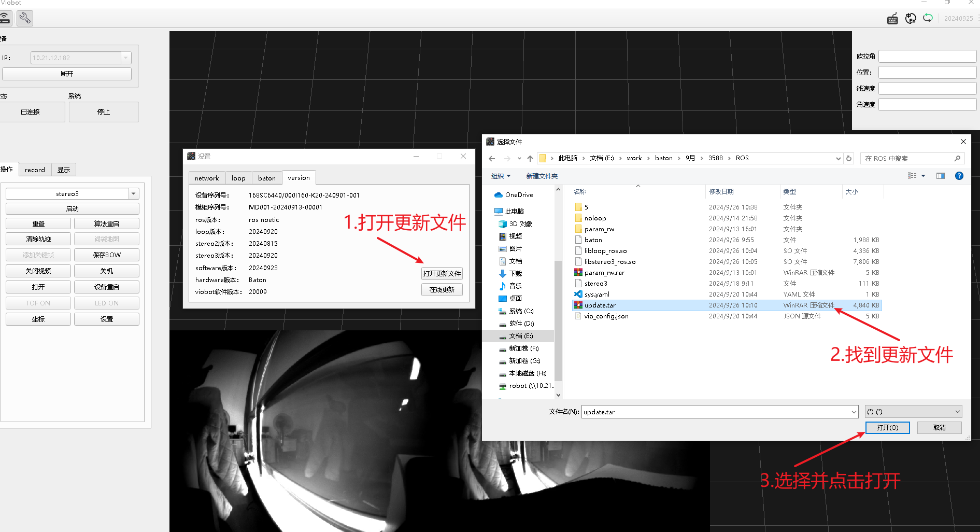Click 算法重启 button
The image size is (980, 532).
click(107, 224)
